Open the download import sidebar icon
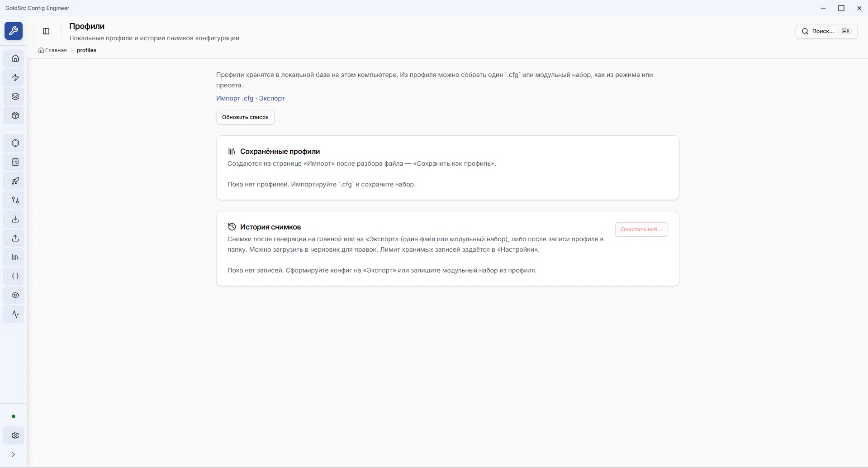The width and height of the screenshot is (868, 468). tap(15, 220)
